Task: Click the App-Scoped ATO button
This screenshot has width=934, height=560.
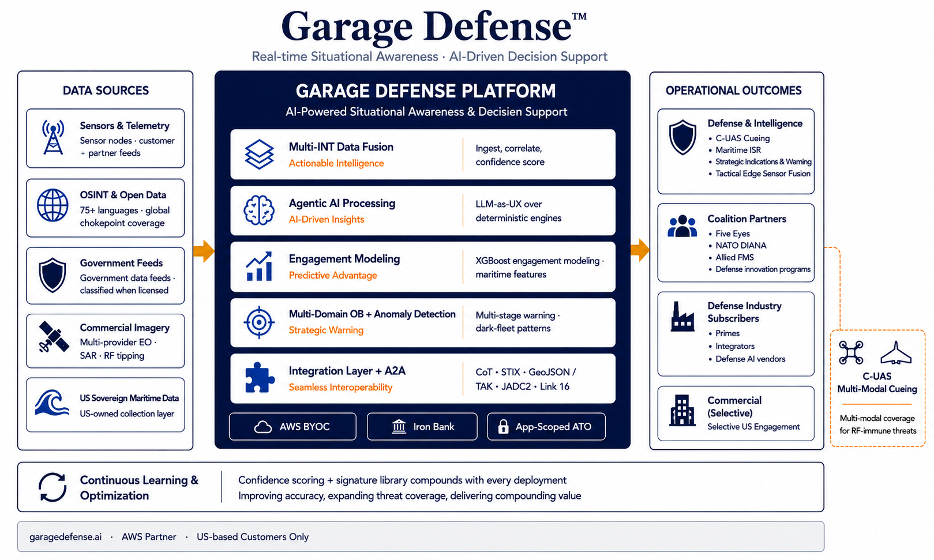Action: (x=546, y=427)
